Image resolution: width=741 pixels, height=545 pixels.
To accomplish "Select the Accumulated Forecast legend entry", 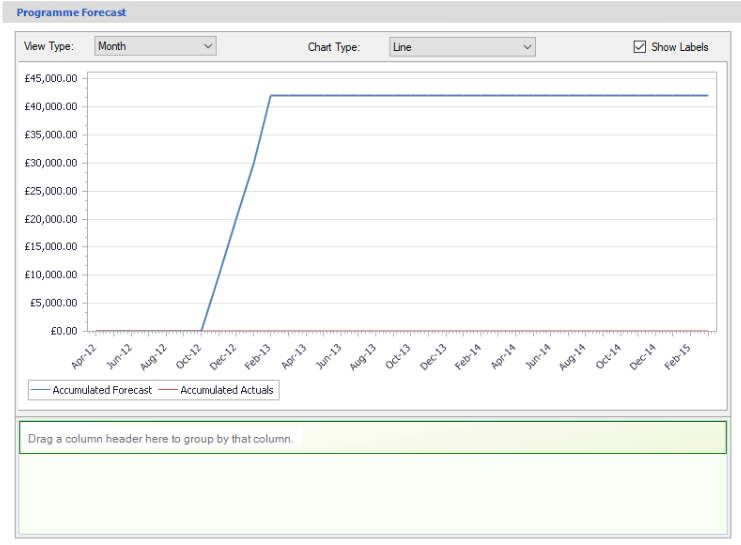I will click(93, 390).
